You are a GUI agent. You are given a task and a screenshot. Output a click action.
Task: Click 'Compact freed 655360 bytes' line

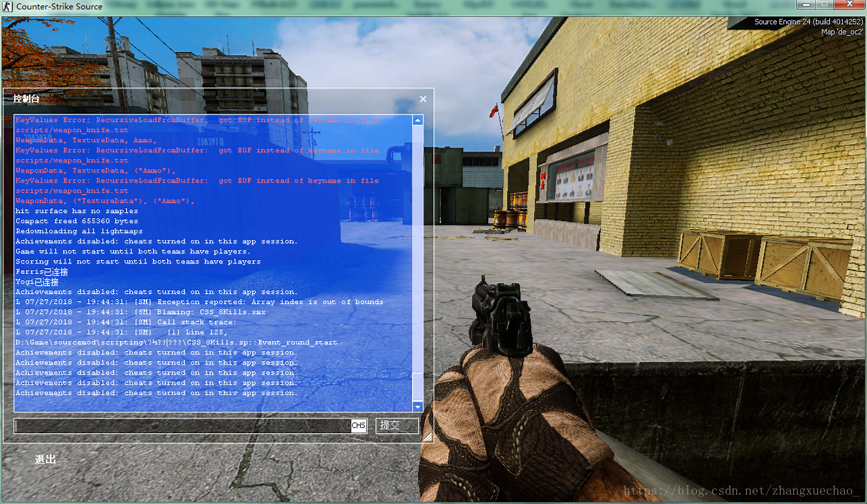pyautogui.click(x=76, y=221)
